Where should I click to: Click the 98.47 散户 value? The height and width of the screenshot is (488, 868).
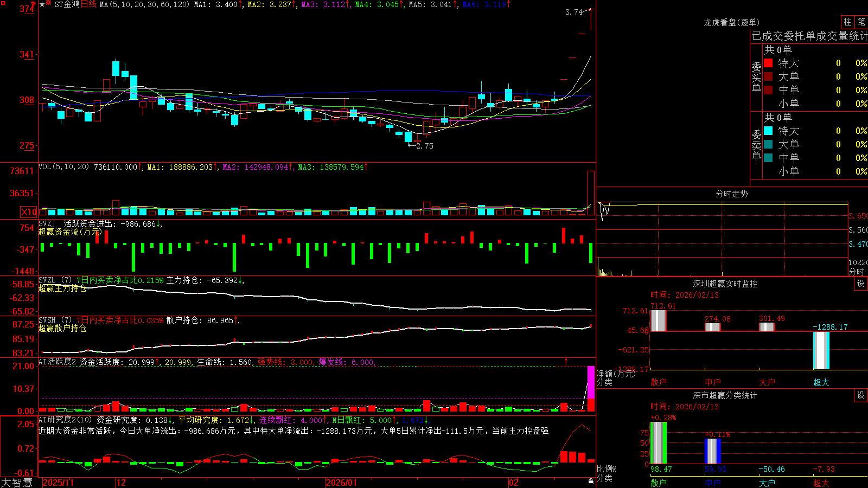click(x=661, y=469)
